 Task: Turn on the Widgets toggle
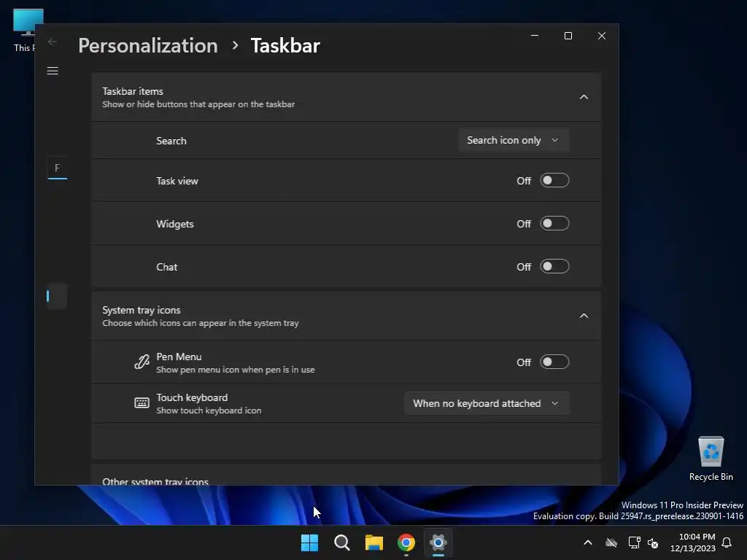point(554,223)
